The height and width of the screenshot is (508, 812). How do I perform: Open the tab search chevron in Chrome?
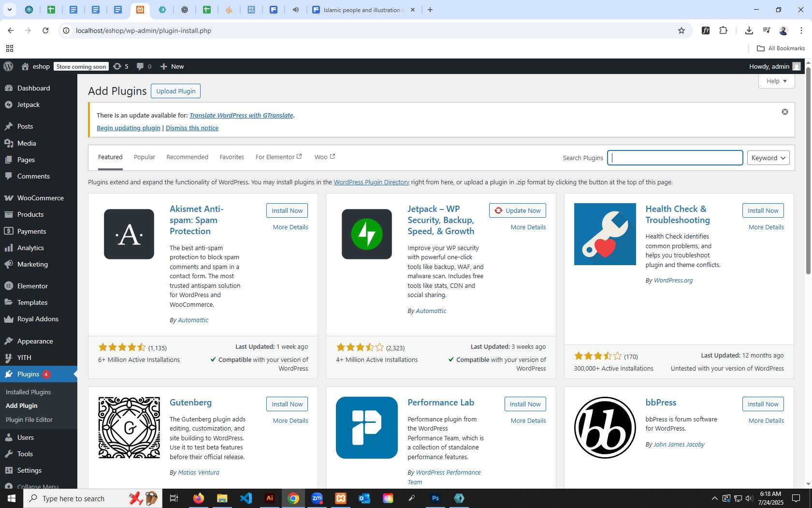click(x=9, y=10)
